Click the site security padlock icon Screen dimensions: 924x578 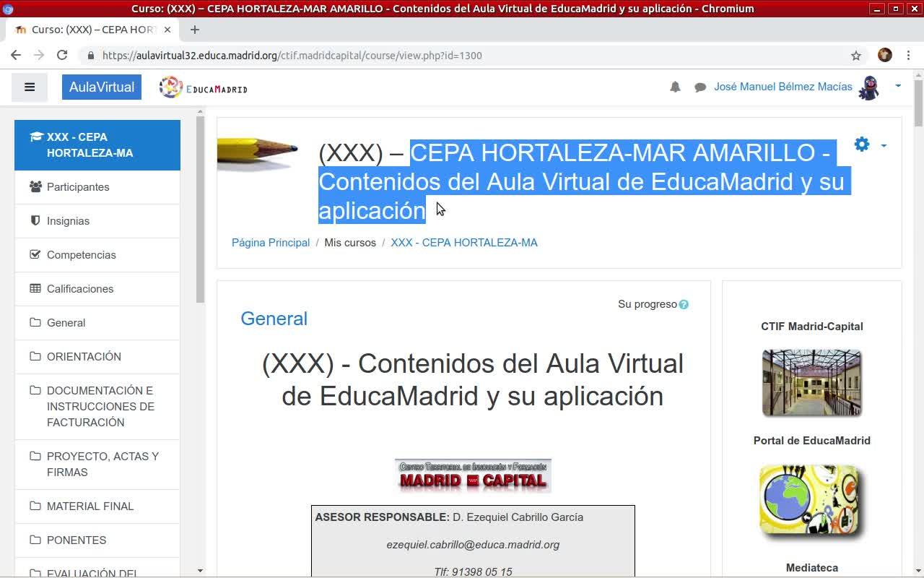[x=90, y=56]
